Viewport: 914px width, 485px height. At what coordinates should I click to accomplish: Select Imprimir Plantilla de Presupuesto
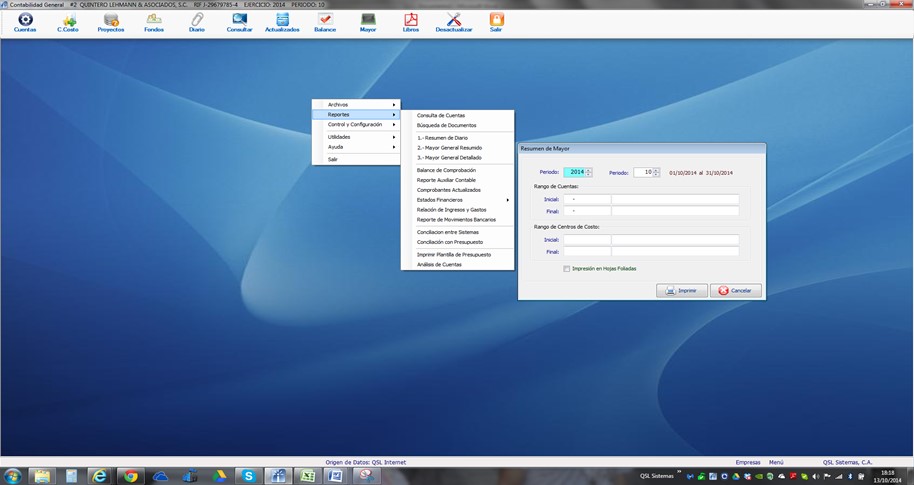coord(458,255)
